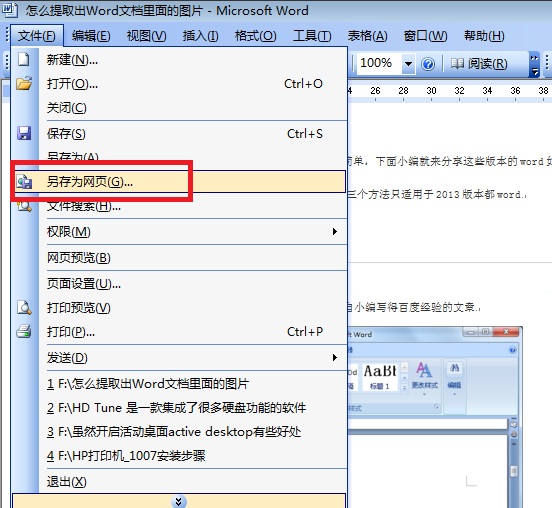
Task: Click the AaBb 标题 1 style in the embedded image
Action: 380,376
